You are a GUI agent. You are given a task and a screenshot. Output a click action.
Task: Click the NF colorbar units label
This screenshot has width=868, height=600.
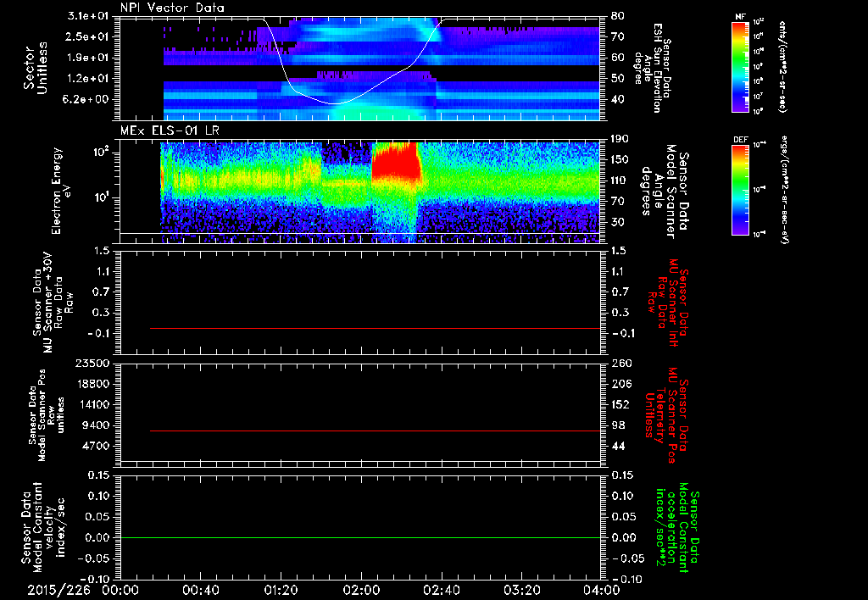click(x=782, y=66)
